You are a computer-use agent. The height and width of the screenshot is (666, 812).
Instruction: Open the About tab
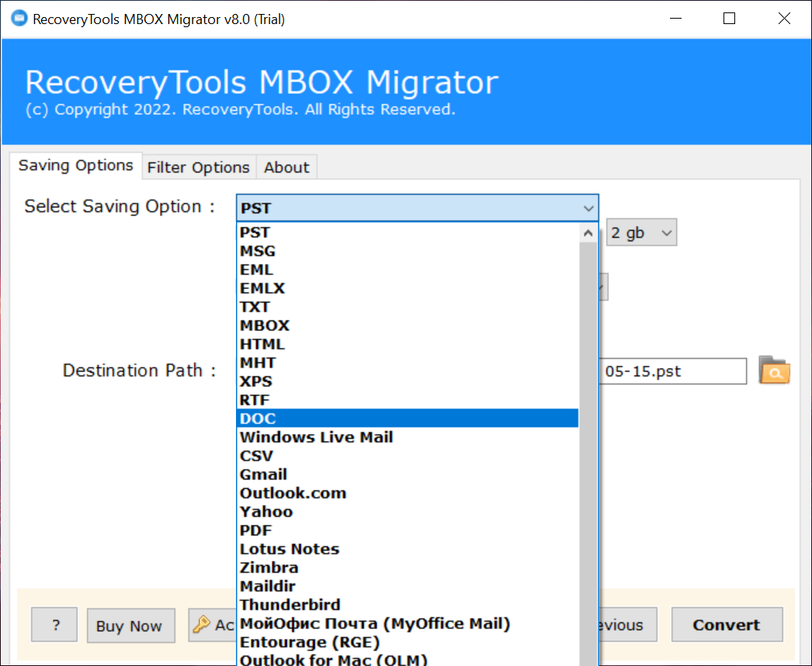point(286,168)
